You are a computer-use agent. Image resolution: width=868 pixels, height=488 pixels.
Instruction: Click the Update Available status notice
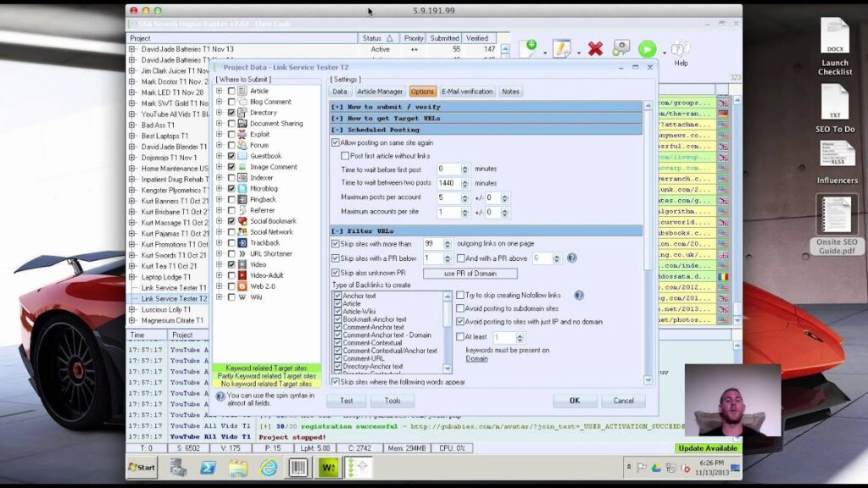tap(708, 448)
